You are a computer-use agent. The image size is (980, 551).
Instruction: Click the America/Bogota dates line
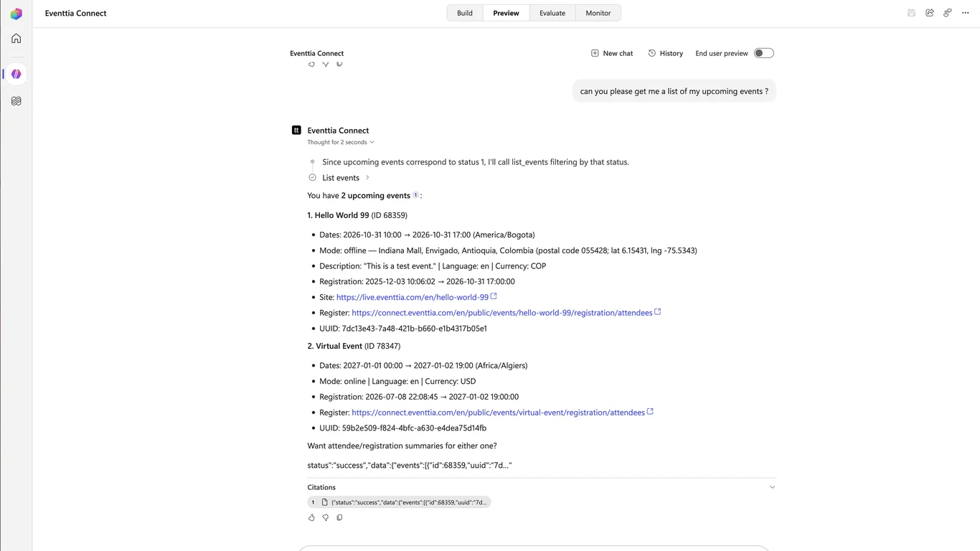(x=427, y=235)
